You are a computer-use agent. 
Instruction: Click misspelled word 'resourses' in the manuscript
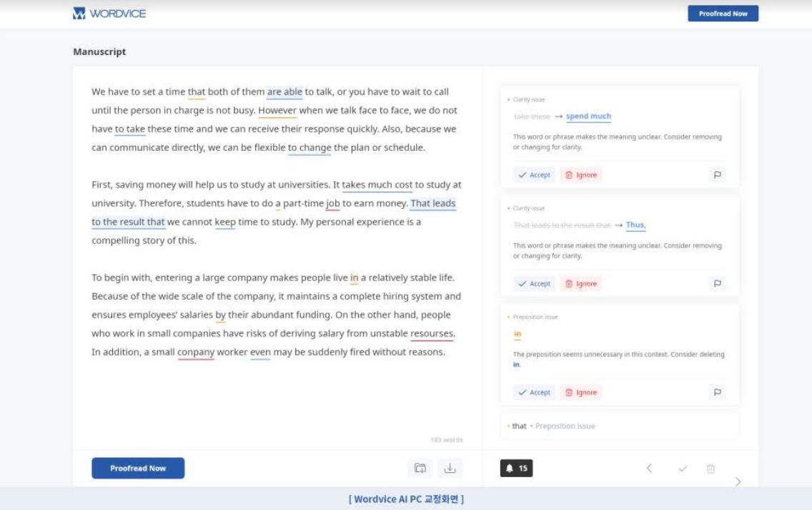point(432,333)
